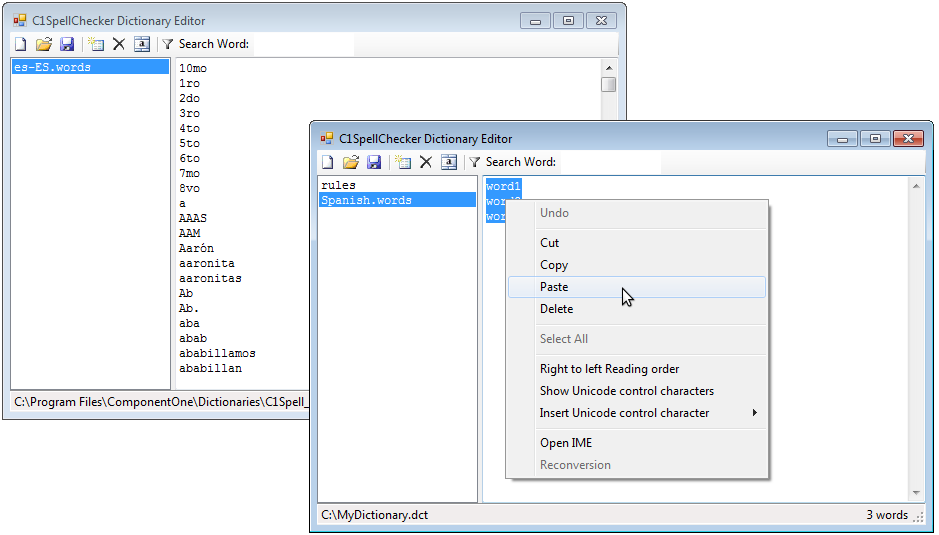Click scrollbar thumb in back window
The image size is (939, 535).
click(x=608, y=84)
